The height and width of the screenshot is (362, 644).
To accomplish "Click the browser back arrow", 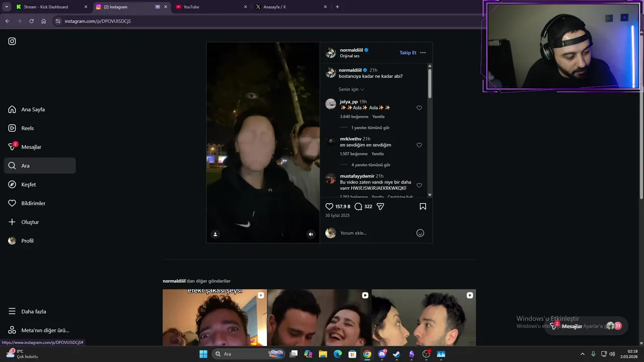I will coord(7,21).
